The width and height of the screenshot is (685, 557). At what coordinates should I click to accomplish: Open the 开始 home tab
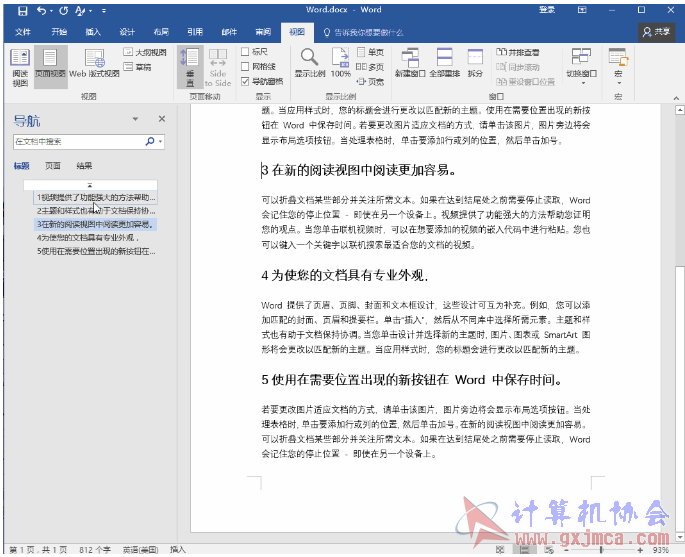click(59, 32)
